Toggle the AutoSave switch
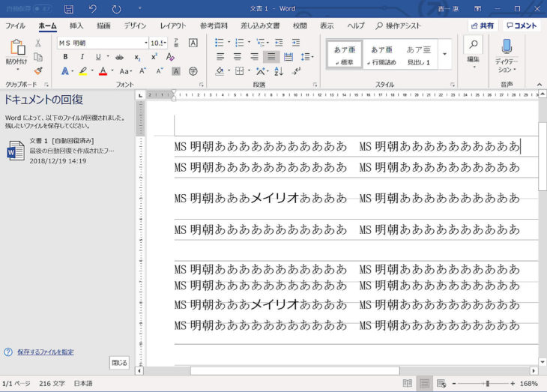The image size is (547, 392). pyautogui.click(x=41, y=9)
